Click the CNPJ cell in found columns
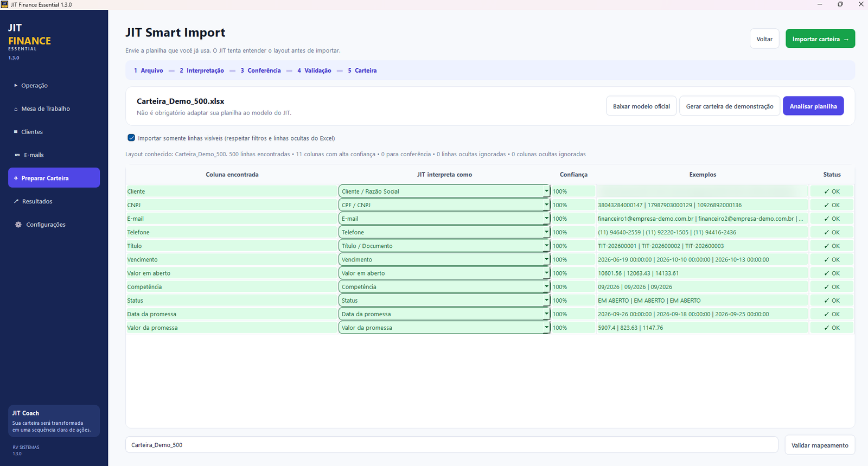The image size is (868, 466). point(232,205)
